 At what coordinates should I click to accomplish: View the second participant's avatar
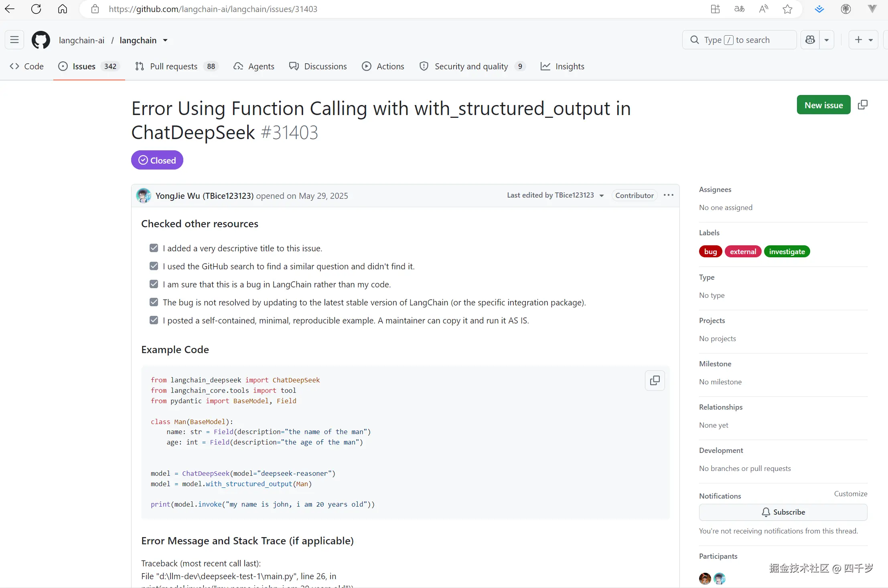pos(720,578)
